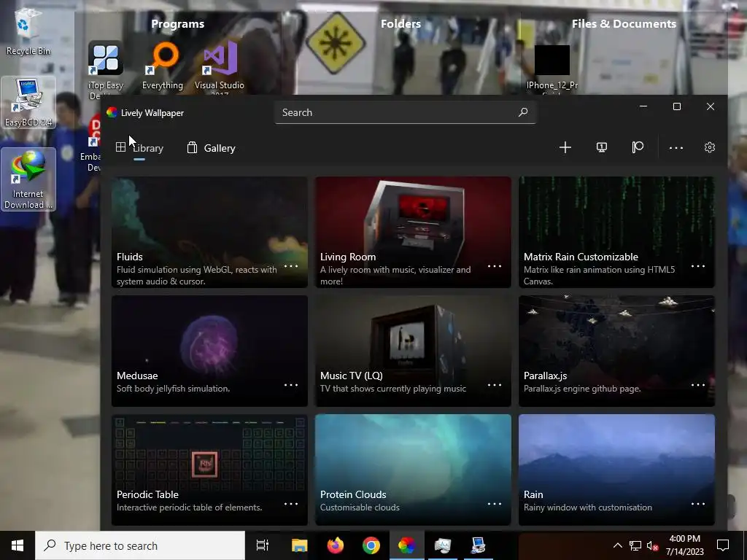
Task: Click the Lively Wallpaper logo in the title bar
Action: point(112,112)
